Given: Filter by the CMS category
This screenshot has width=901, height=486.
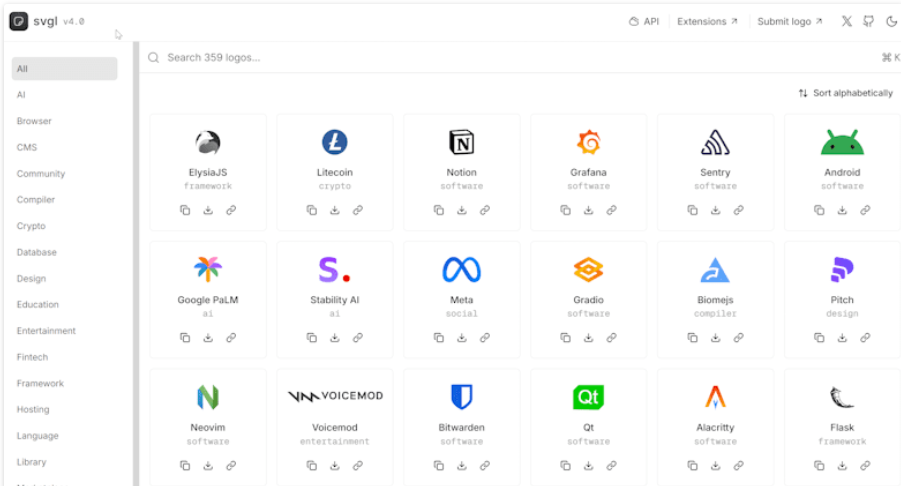Looking at the screenshot, I should pos(26,148).
